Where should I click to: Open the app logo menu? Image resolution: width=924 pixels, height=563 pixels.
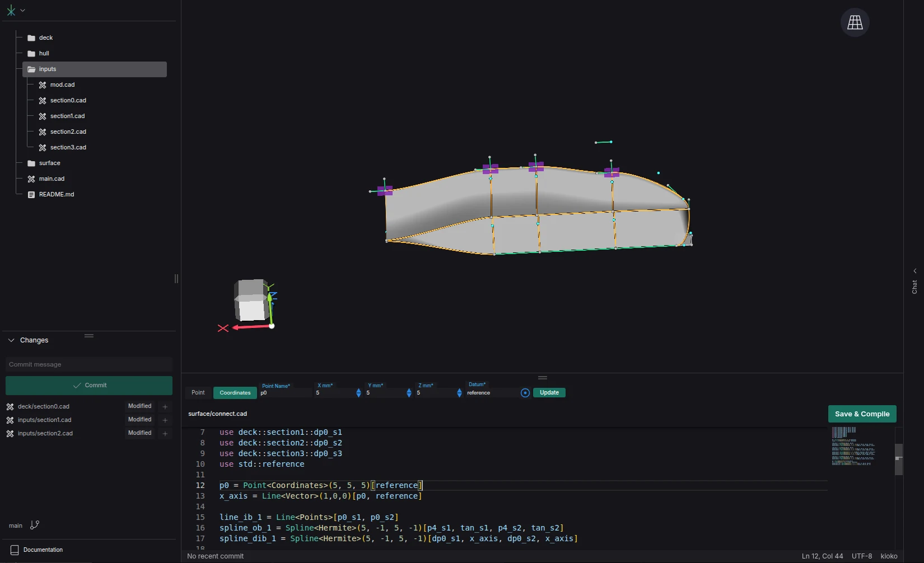pyautogui.click(x=11, y=10)
